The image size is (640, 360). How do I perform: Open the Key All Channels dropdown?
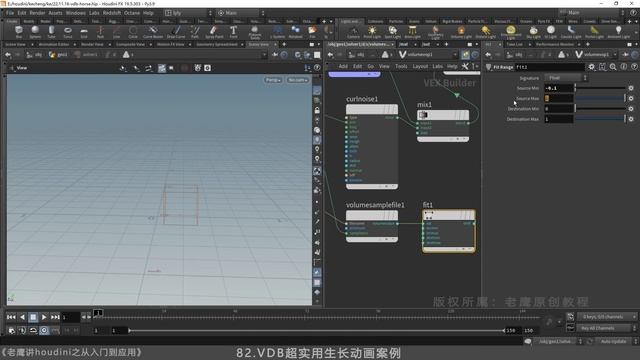pyautogui.click(x=607, y=328)
